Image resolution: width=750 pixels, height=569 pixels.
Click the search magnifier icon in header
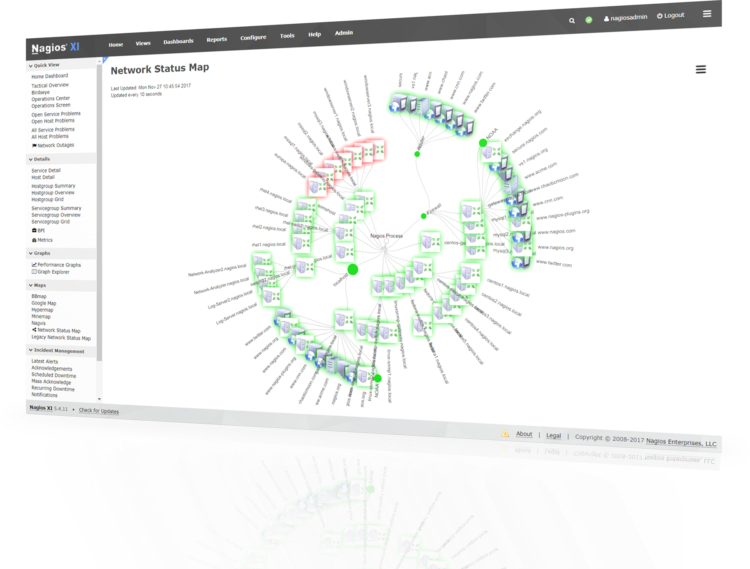(x=572, y=19)
